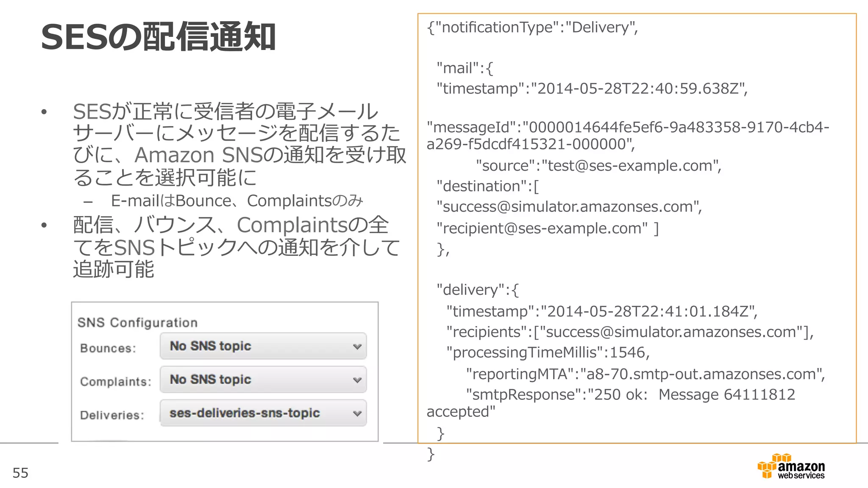Open the Complaints SNS topic dropdown
868x488 pixels.
263,380
